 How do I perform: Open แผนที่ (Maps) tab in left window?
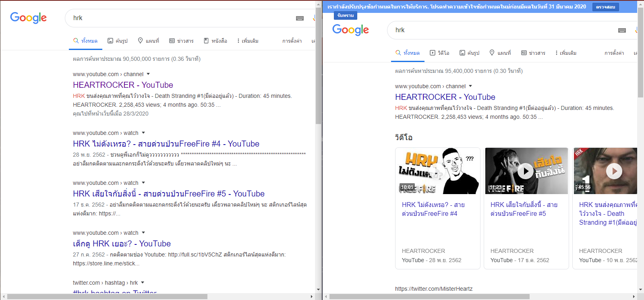(148, 41)
